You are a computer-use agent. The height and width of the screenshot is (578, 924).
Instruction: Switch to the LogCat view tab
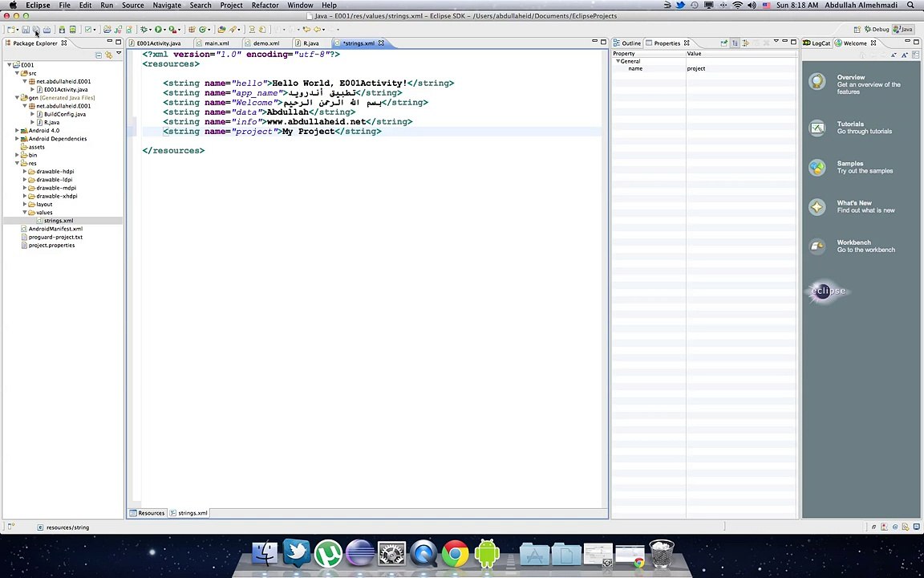[817, 43]
